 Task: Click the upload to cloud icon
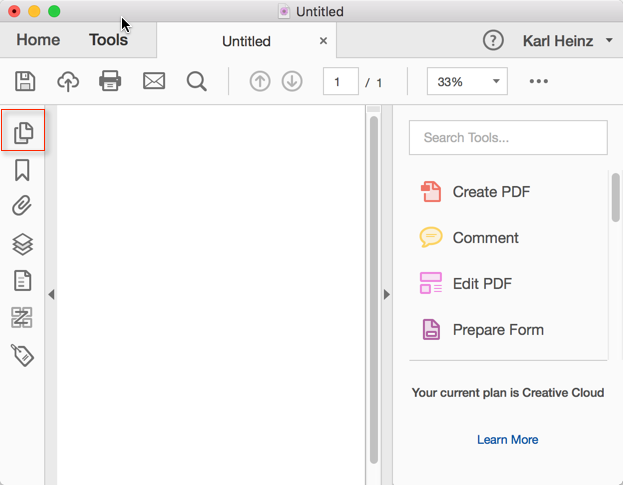point(68,81)
